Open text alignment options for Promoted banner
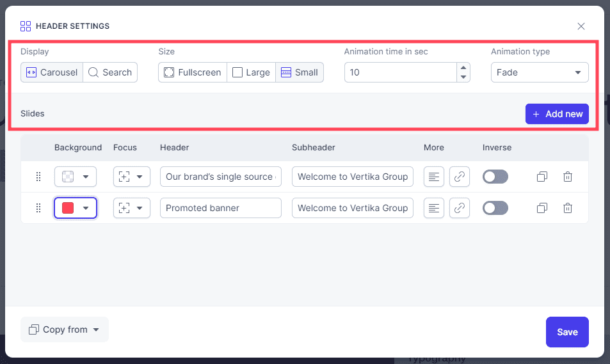The width and height of the screenshot is (610, 364). click(x=434, y=208)
